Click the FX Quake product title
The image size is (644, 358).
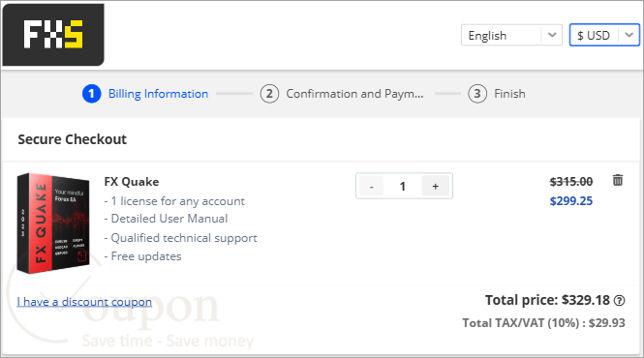point(132,182)
